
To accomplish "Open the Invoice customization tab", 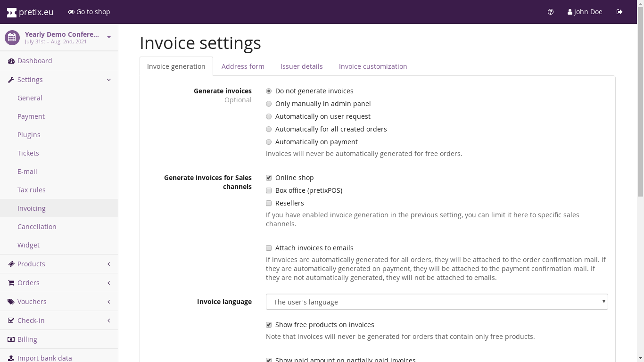I will click(x=372, y=66).
